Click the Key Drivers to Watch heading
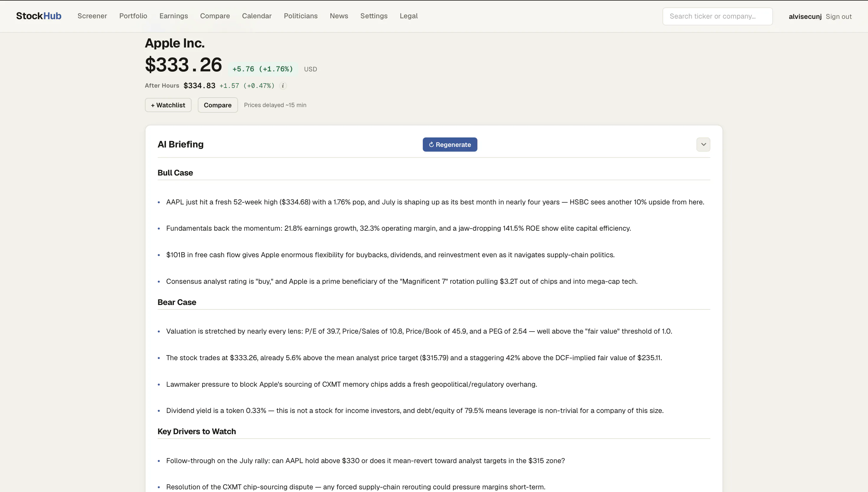This screenshot has height=492, width=868. 196,432
